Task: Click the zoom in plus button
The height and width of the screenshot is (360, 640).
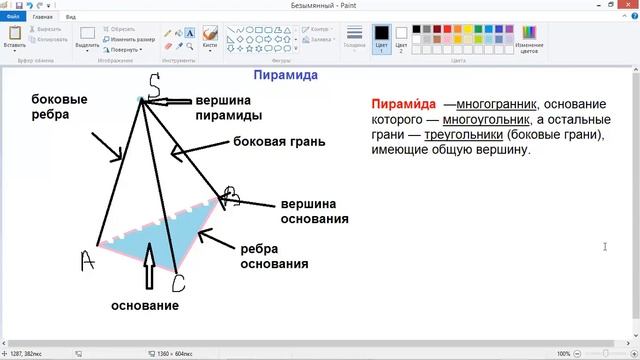Action: (635, 353)
